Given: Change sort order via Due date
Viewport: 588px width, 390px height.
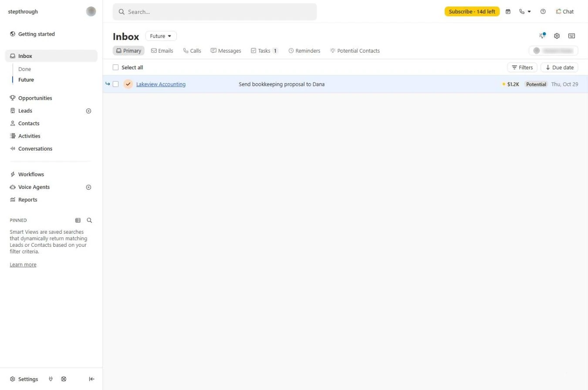Looking at the screenshot, I should pos(559,67).
